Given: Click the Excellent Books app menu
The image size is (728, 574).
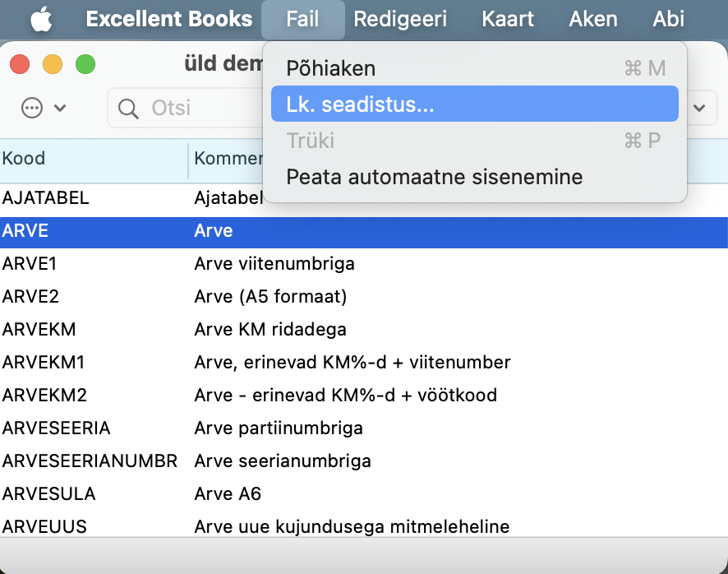Looking at the screenshot, I should (x=168, y=19).
